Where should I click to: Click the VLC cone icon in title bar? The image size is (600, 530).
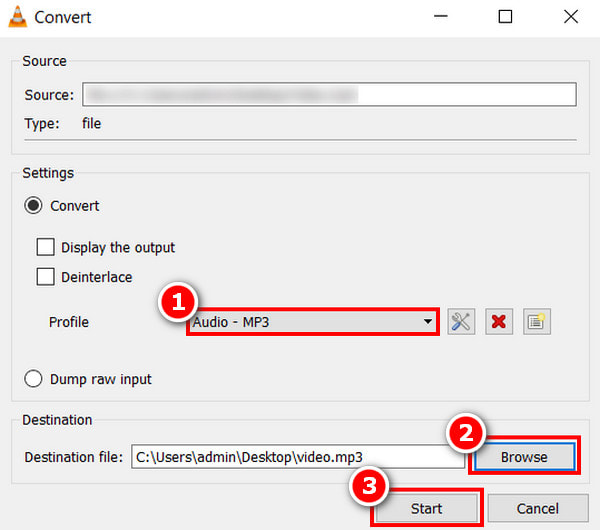tap(18, 17)
